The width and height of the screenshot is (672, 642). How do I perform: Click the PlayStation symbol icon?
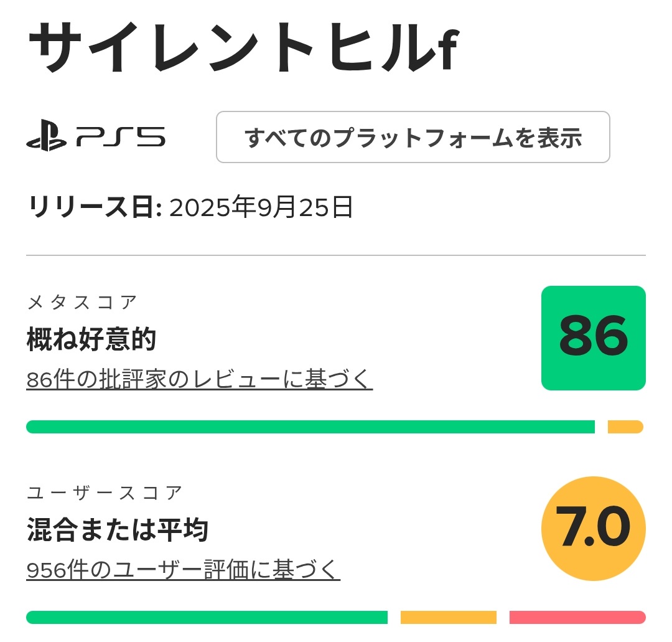46,138
